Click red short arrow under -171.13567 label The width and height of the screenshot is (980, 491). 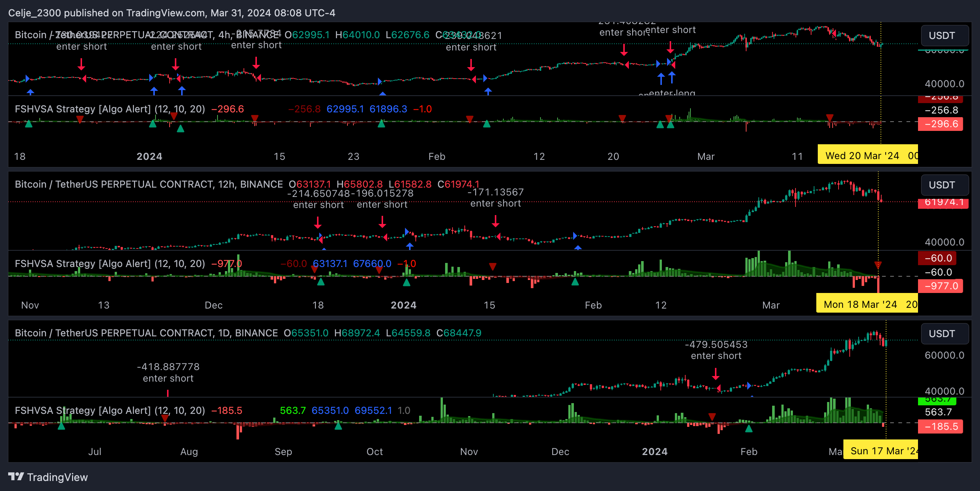(x=495, y=221)
